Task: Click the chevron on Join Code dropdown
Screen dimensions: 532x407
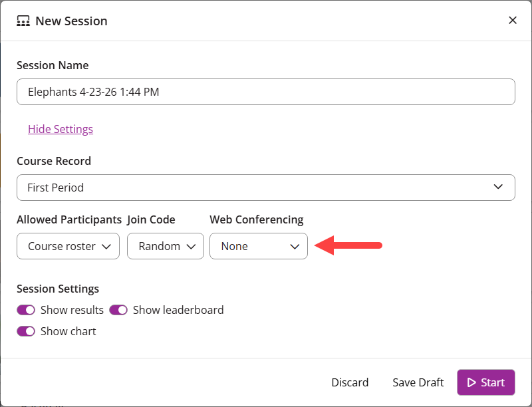Action: click(x=190, y=246)
